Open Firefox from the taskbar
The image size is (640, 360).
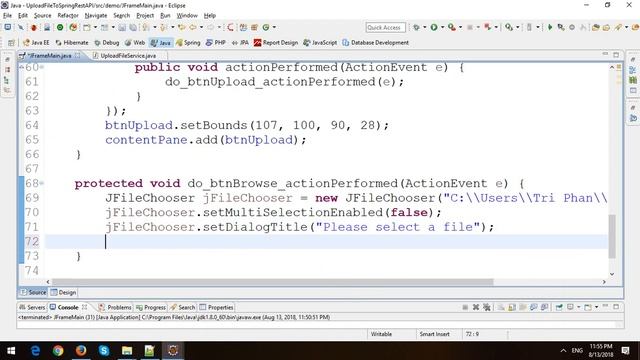81,351
